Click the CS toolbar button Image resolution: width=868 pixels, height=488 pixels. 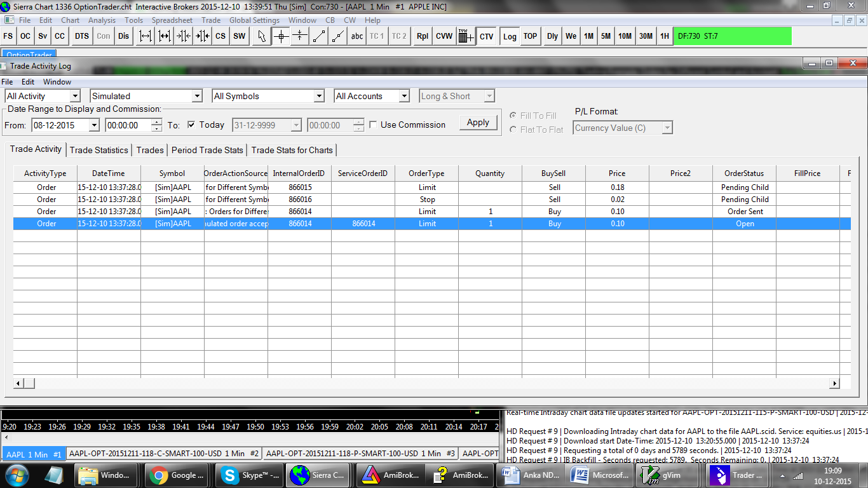220,36
